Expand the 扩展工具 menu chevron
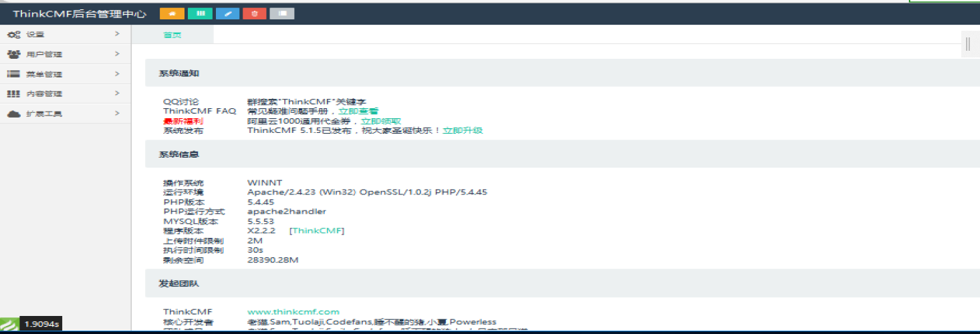The height and width of the screenshot is (334, 980). pyautogui.click(x=117, y=114)
